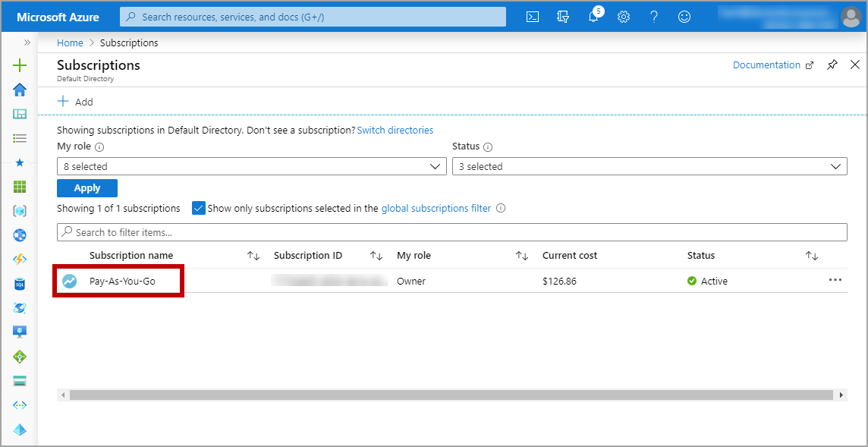The image size is (868, 447).
Task: Sort by My role column arrows
Action: tap(522, 256)
